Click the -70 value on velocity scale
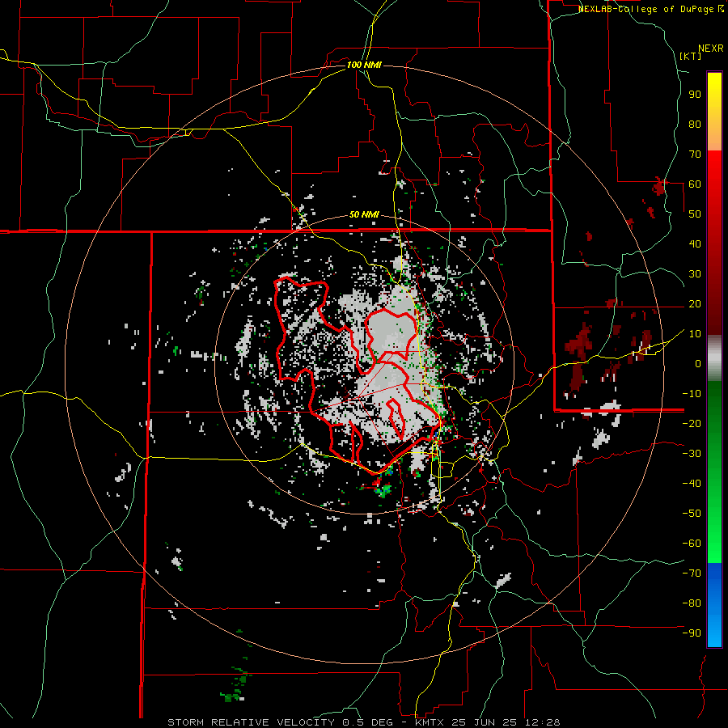The width and height of the screenshot is (728, 728). [692, 574]
